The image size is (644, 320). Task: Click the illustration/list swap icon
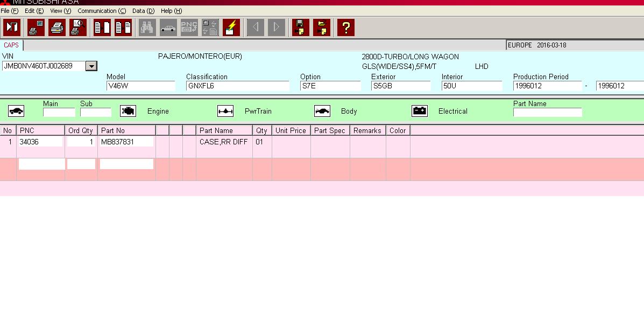tap(210, 27)
